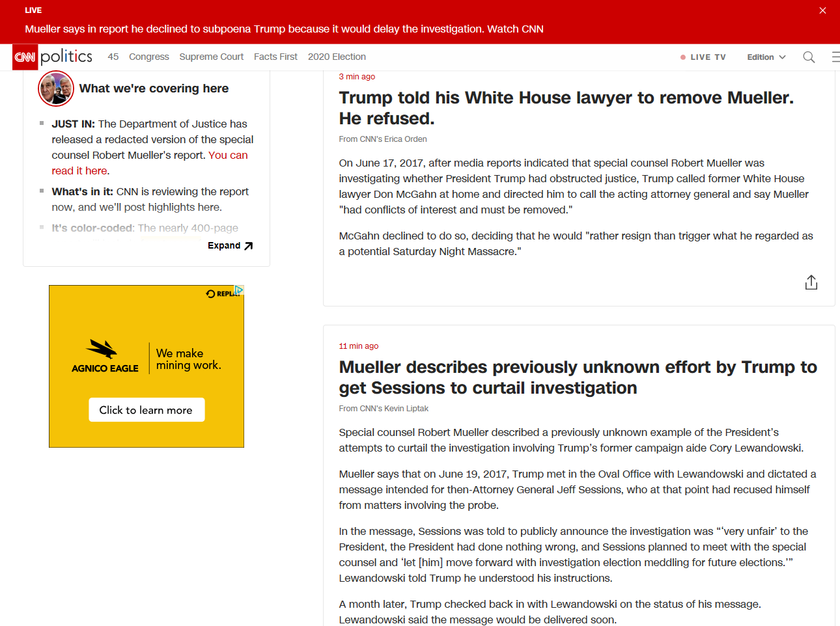Click the 'We make mining work.' ad text
This screenshot has width=840, height=626.
[189, 359]
